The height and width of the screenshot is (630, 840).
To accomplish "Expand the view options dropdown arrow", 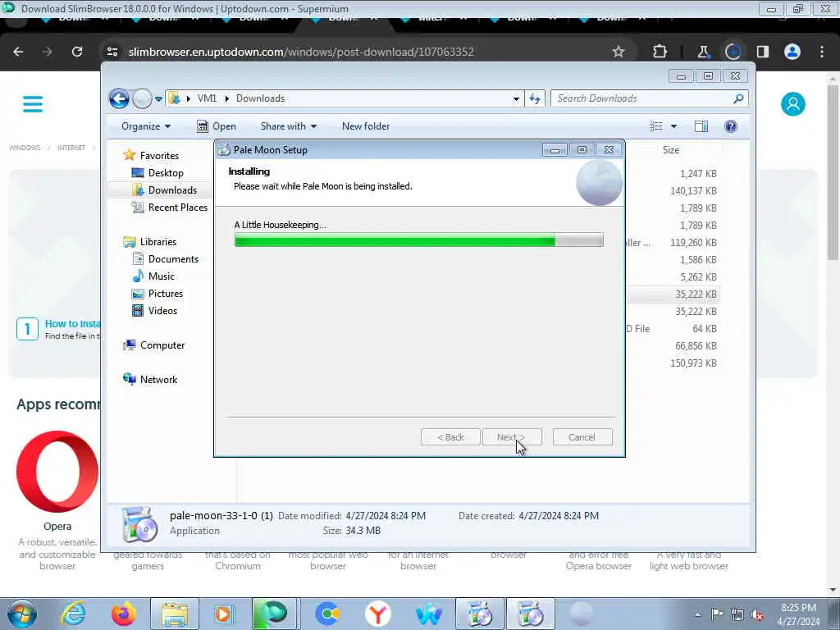I will tap(674, 126).
